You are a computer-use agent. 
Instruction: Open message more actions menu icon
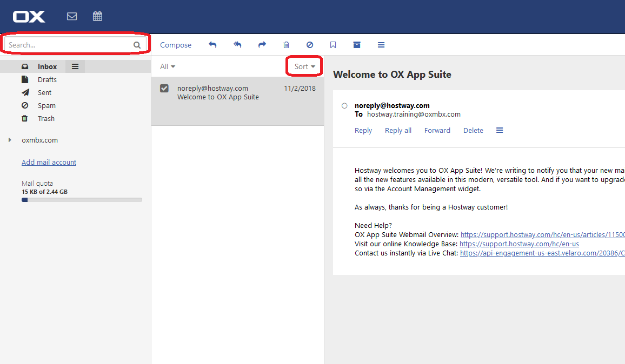pos(500,130)
